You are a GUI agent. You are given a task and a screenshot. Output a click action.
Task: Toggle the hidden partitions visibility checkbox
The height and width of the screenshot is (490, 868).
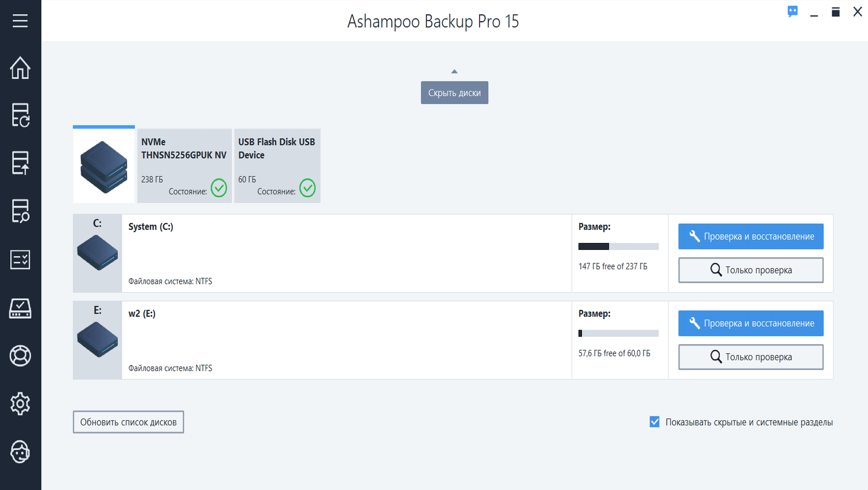[x=654, y=422]
